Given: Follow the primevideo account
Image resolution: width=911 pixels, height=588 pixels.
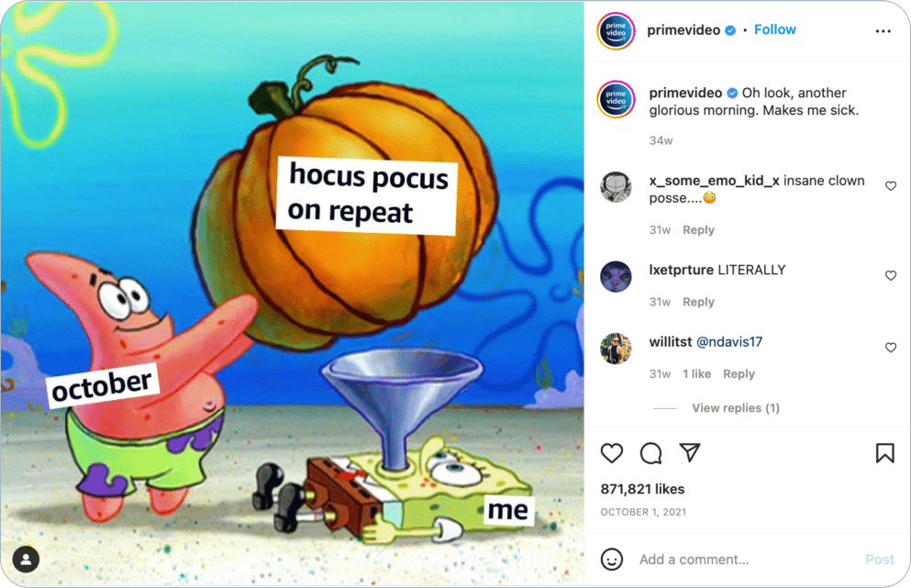Looking at the screenshot, I should [x=775, y=29].
